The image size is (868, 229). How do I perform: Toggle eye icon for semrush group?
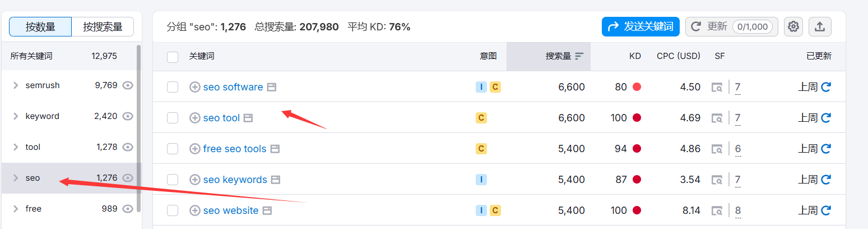click(128, 85)
